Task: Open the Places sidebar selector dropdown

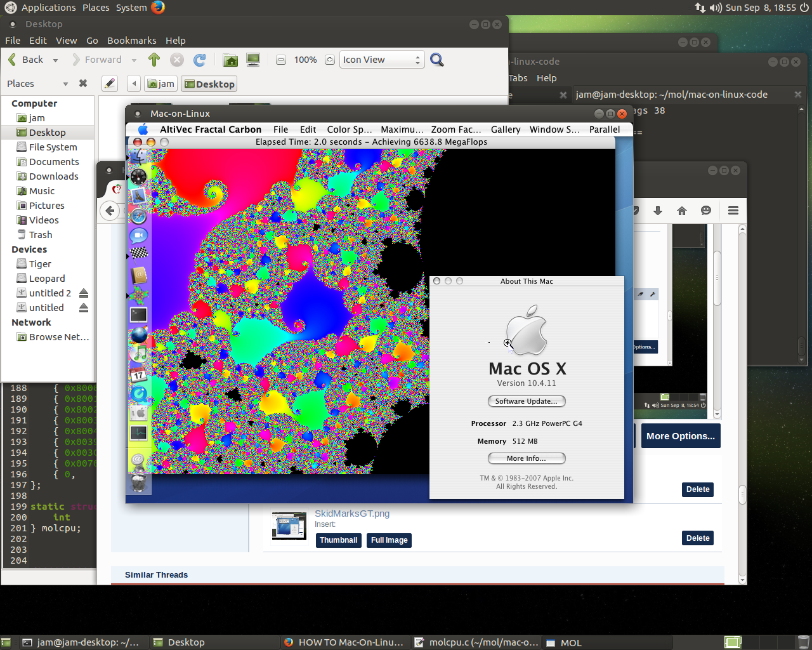Action: coord(65,84)
